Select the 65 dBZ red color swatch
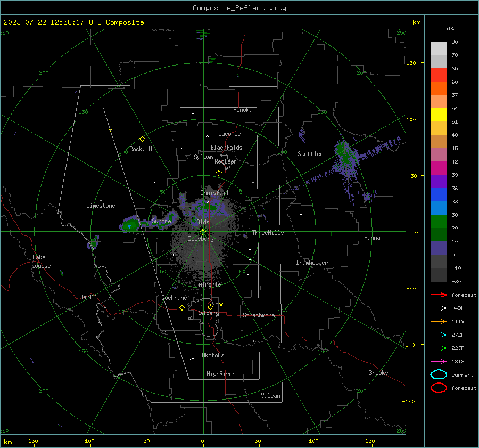This screenshot has height=448, width=479. click(439, 75)
